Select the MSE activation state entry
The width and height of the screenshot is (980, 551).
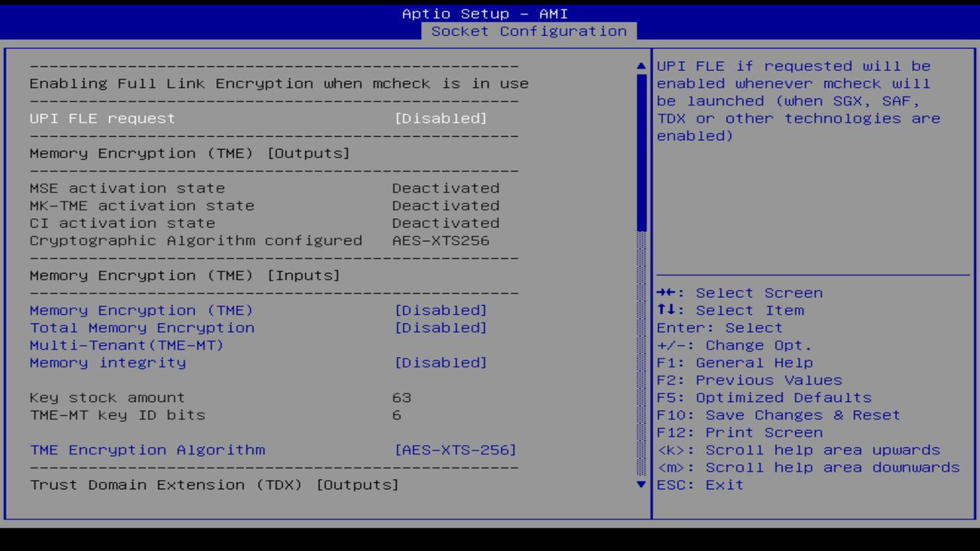coord(127,187)
